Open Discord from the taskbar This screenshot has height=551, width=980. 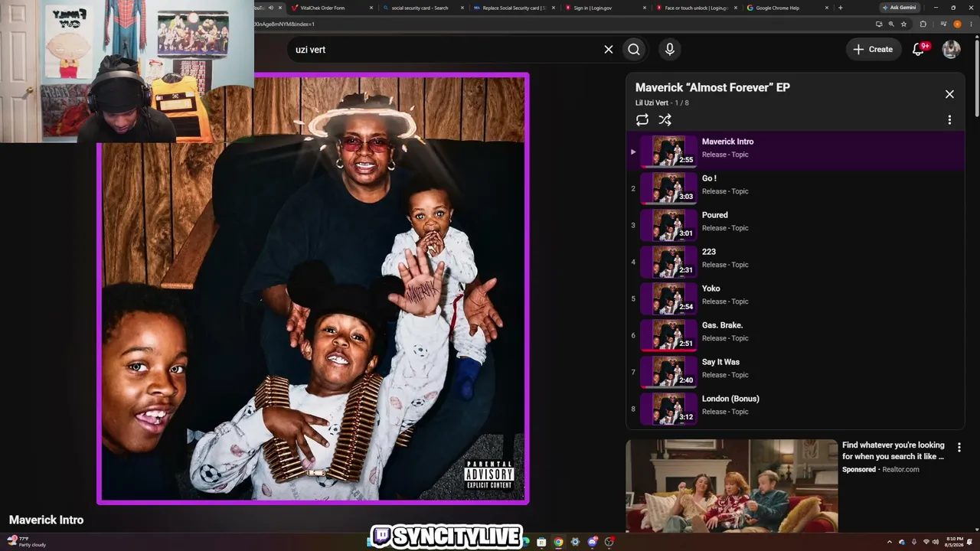click(592, 542)
